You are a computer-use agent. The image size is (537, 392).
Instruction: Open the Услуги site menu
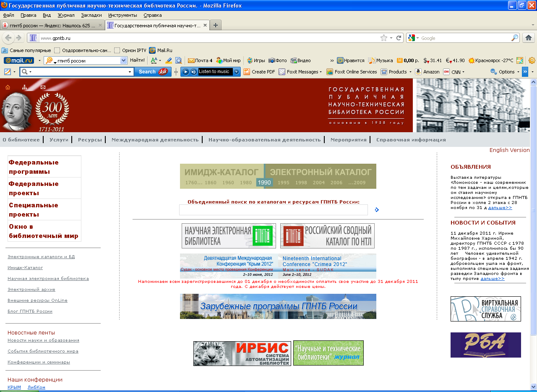point(59,140)
